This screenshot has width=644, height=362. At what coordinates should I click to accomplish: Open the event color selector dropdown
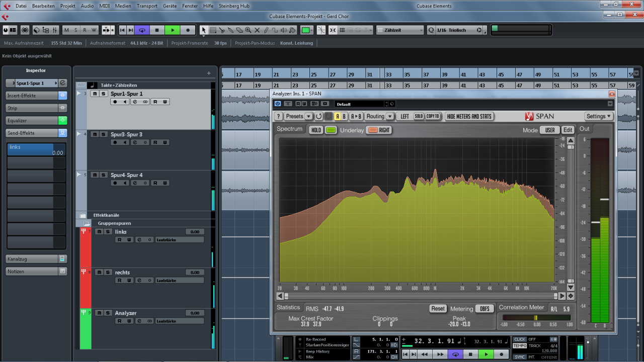[x=307, y=30]
